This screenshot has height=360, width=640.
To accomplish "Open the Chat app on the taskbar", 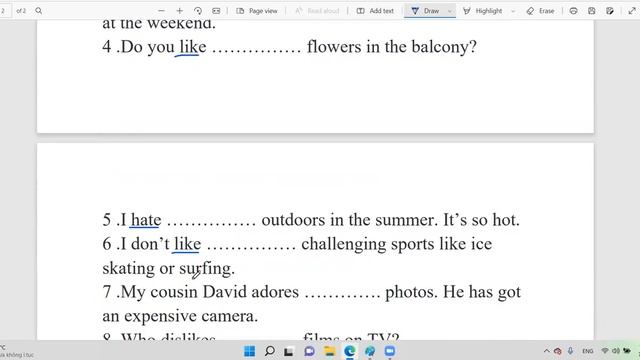I will point(309,351).
